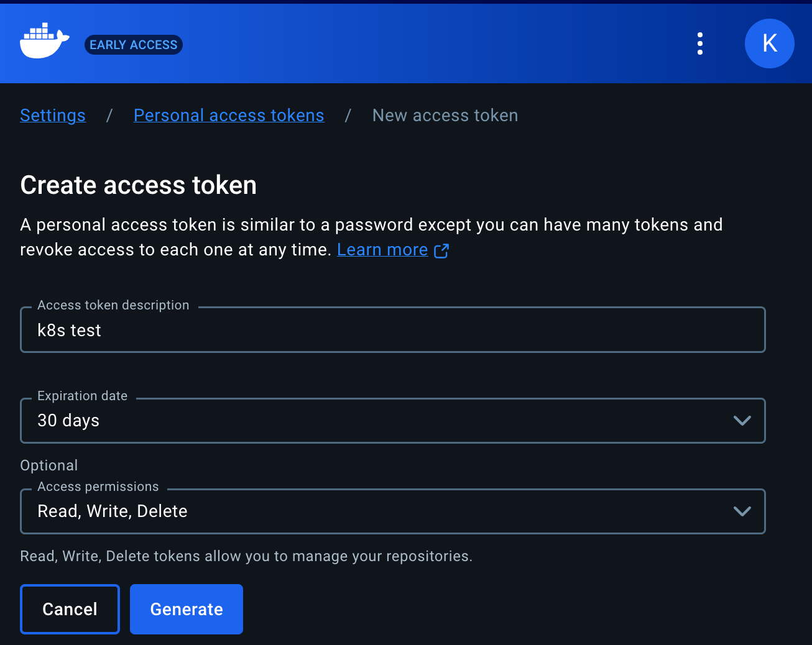Click the chevron arrow in Access permissions field
Screen dimensions: 812x645
tap(742, 511)
